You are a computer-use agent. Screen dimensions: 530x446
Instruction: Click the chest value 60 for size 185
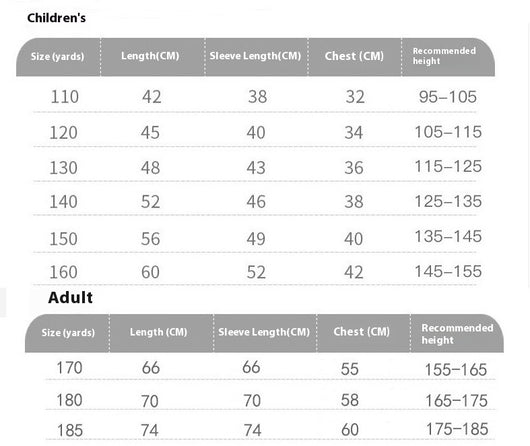350,430
